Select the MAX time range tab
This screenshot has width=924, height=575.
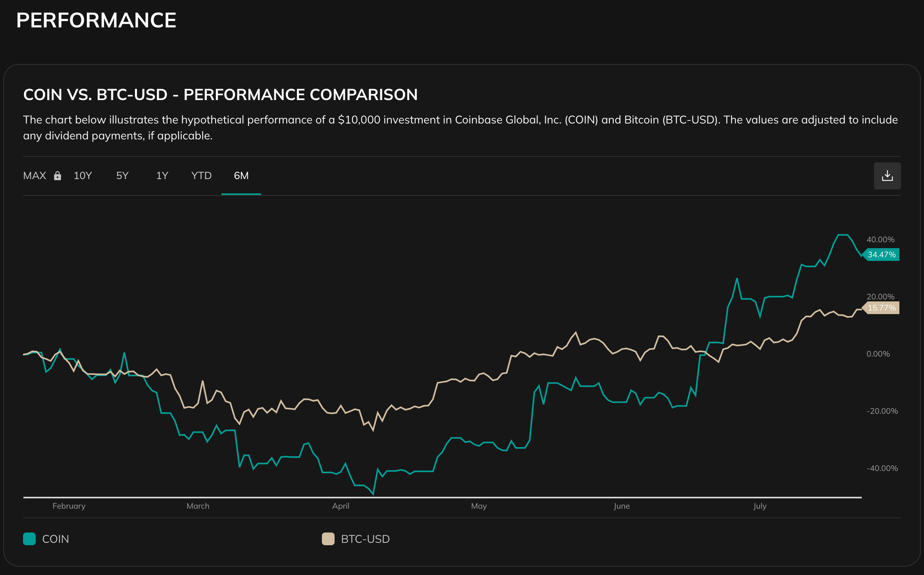(x=35, y=176)
